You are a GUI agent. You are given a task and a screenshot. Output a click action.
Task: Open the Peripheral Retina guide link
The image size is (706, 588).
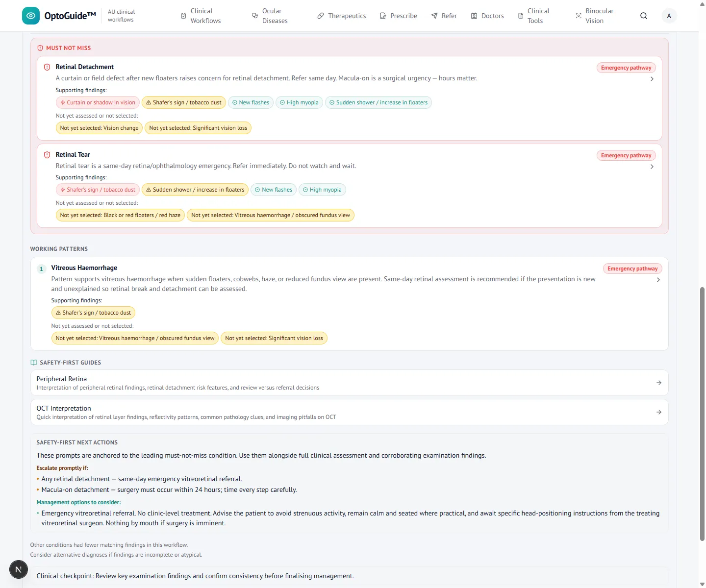(349, 383)
